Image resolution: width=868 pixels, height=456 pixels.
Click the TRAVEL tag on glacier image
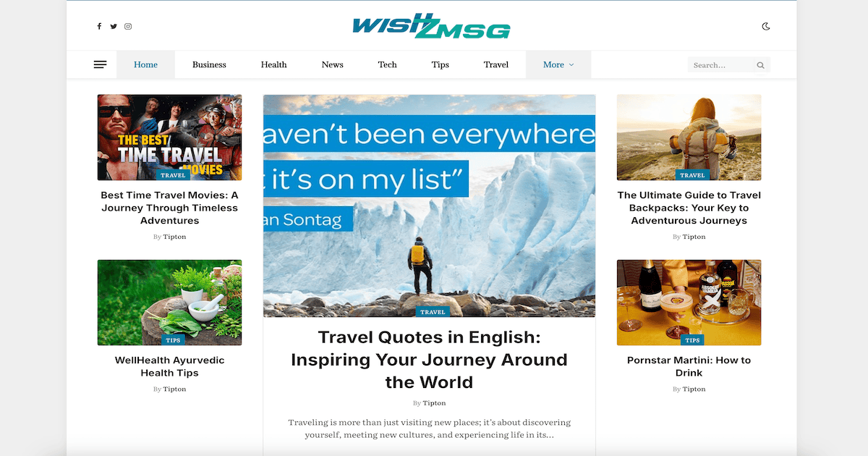point(433,312)
